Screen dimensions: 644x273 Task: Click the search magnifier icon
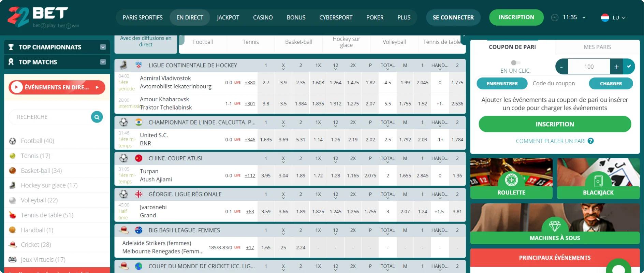(97, 117)
